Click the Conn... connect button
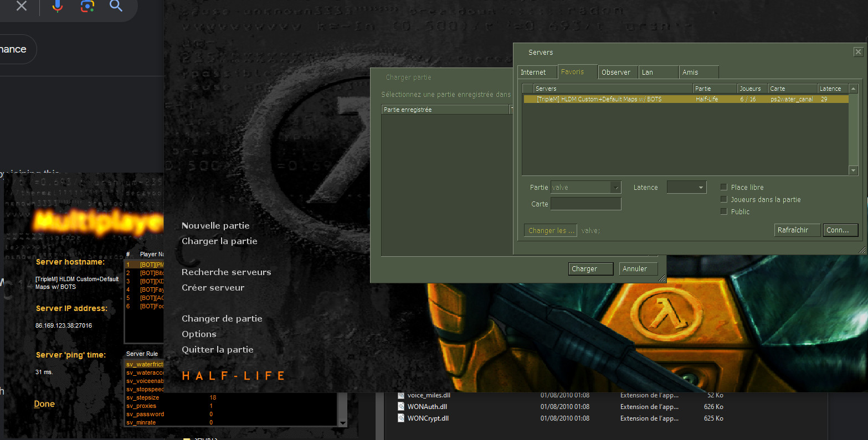The height and width of the screenshot is (440, 868). click(x=840, y=230)
